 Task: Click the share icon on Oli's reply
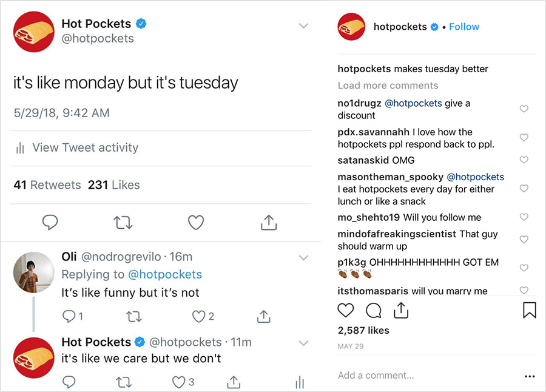pos(263,316)
